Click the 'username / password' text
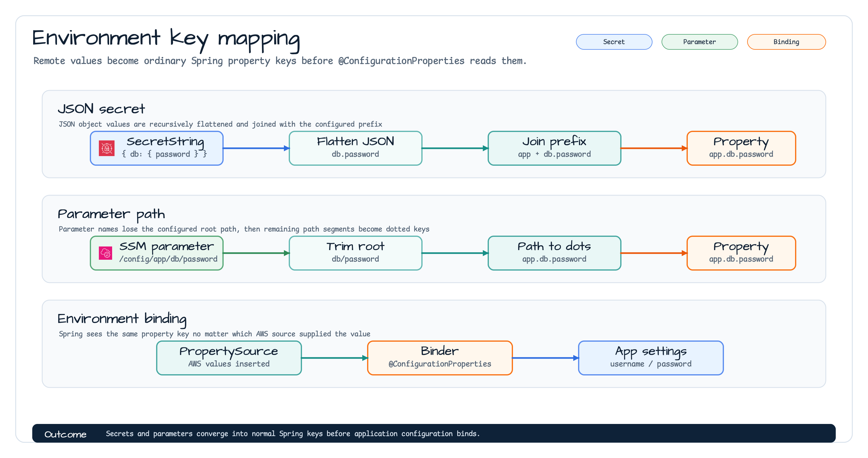This screenshot has height=458, width=868. pyautogui.click(x=651, y=364)
